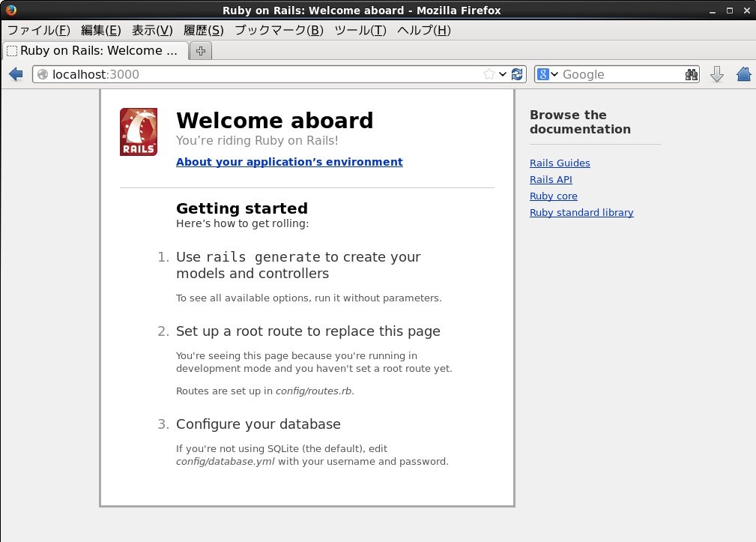Click the Rails logo image
The image size is (756, 542).
coord(139,132)
